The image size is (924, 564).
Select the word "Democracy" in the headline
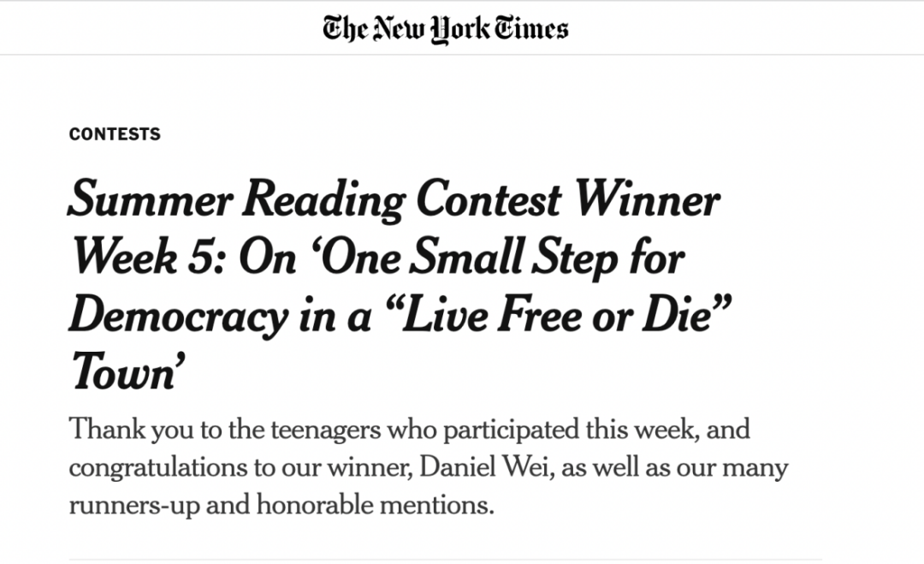(179, 317)
